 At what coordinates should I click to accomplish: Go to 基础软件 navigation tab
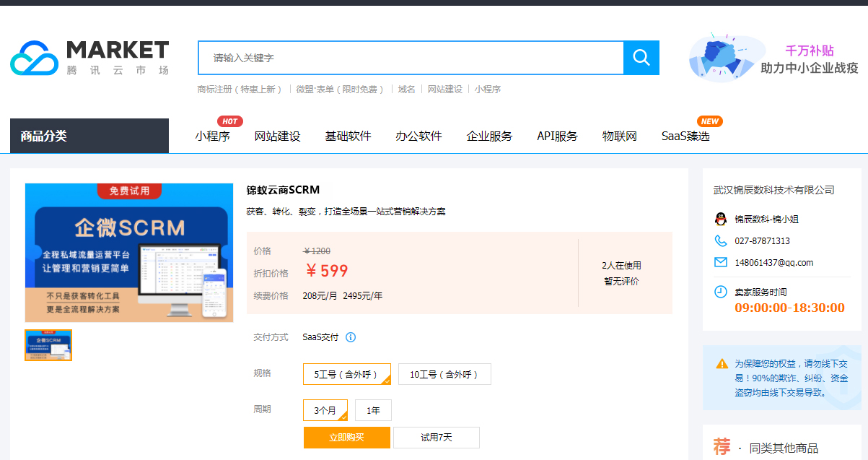(348, 136)
